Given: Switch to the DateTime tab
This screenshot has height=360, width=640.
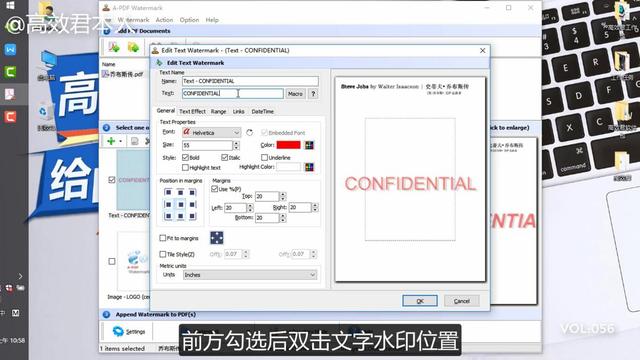Looking at the screenshot, I should (x=262, y=111).
